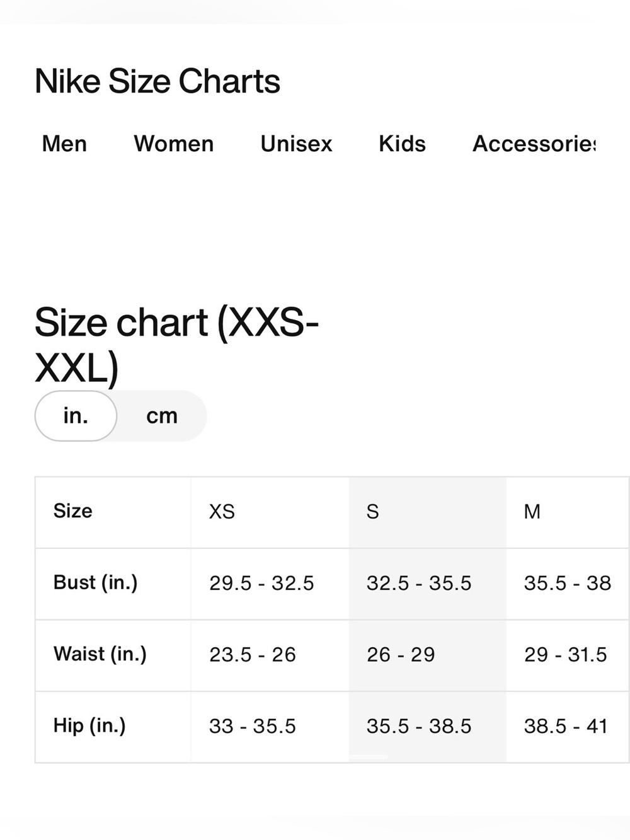Screen dimensions: 630x840
Task: Open the Men size chart tab
Action: pyautogui.click(x=64, y=144)
